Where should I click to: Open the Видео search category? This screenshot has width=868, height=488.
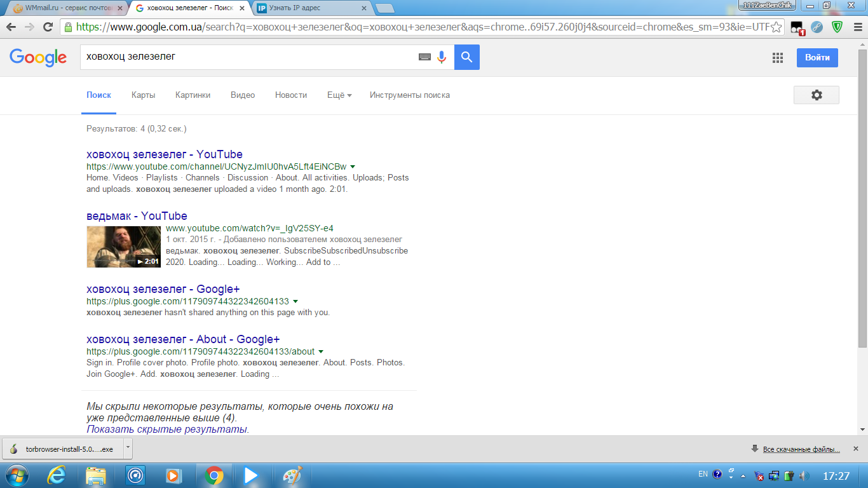[243, 95]
